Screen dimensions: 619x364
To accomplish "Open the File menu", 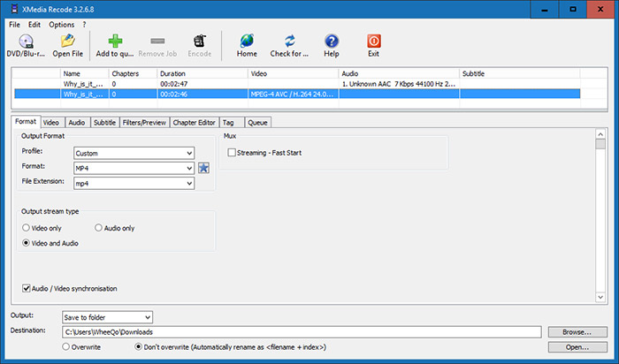I will (15, 25).
